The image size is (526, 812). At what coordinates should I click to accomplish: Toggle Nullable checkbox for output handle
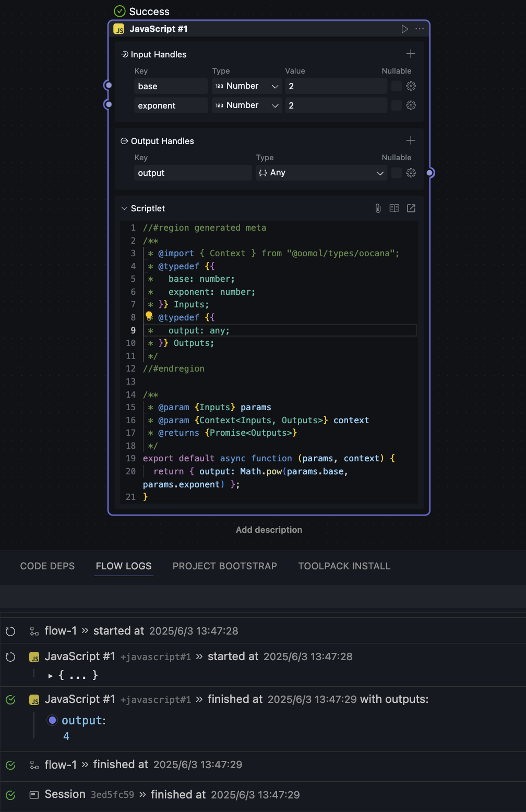pyautogui.click(x=397, y=173)
